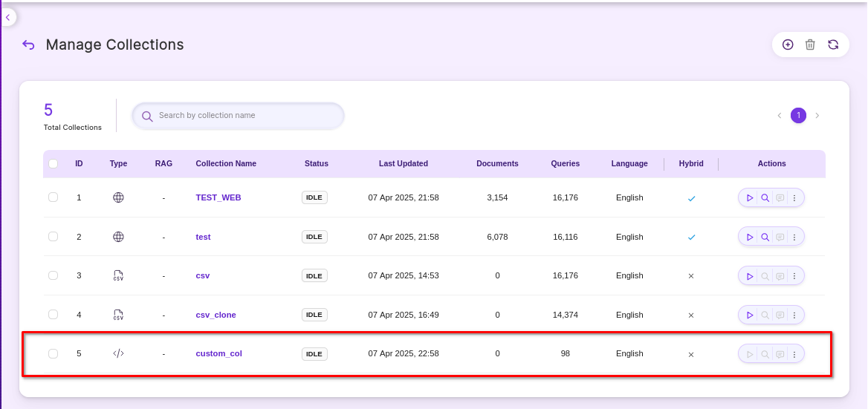Open search for the TEST_WEB row
The height and width of the screenshot is (409, 868).
click(765, 198)
